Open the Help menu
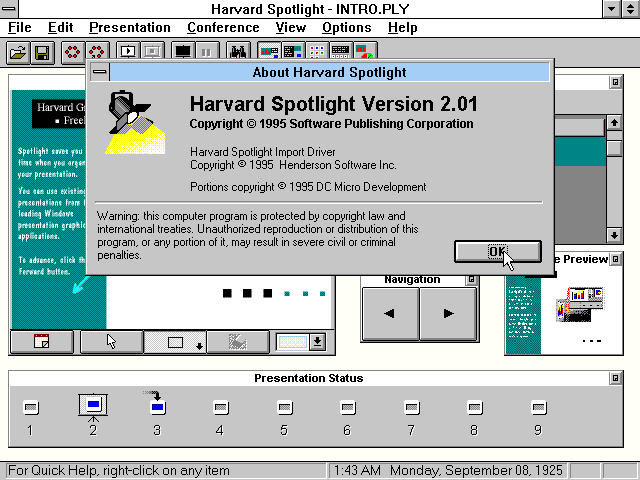Viewport: 640px width, 480px height. pos(402,27)
